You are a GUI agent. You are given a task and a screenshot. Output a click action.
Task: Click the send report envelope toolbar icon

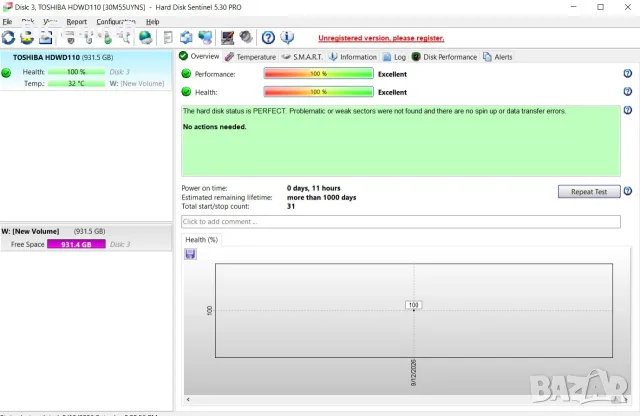[46, 38]
